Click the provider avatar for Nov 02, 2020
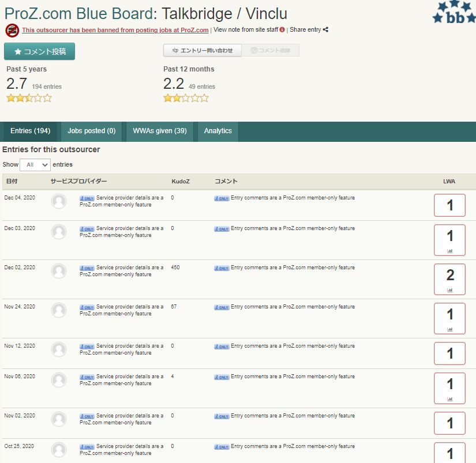This screenshot has width=476, height=463. coord(59,419)
